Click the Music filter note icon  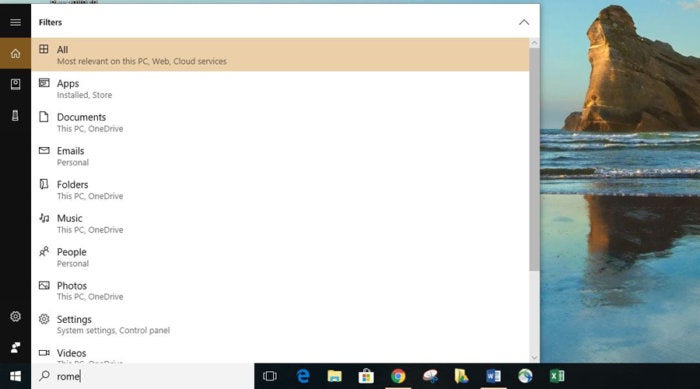[44, 218]
